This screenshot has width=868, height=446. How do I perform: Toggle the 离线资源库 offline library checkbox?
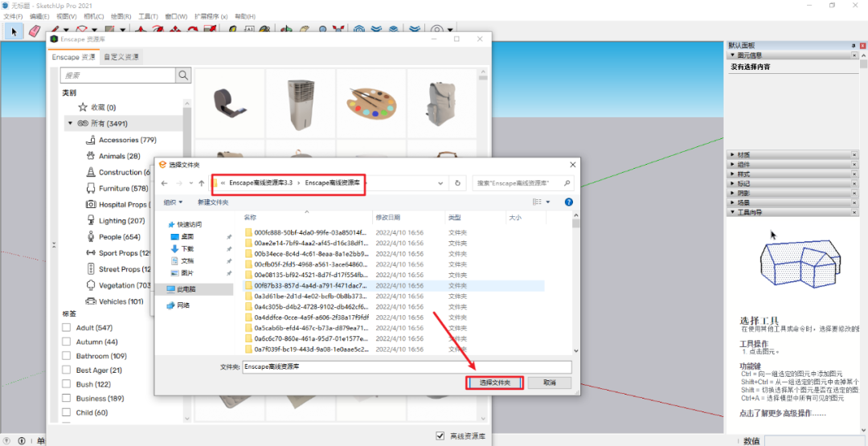coord(440,436)
